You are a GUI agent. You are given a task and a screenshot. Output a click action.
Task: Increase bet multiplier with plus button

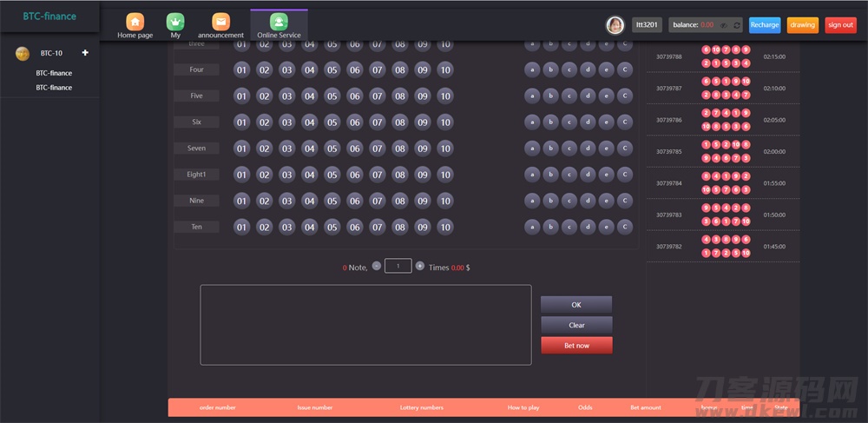[x=420, y=266]
